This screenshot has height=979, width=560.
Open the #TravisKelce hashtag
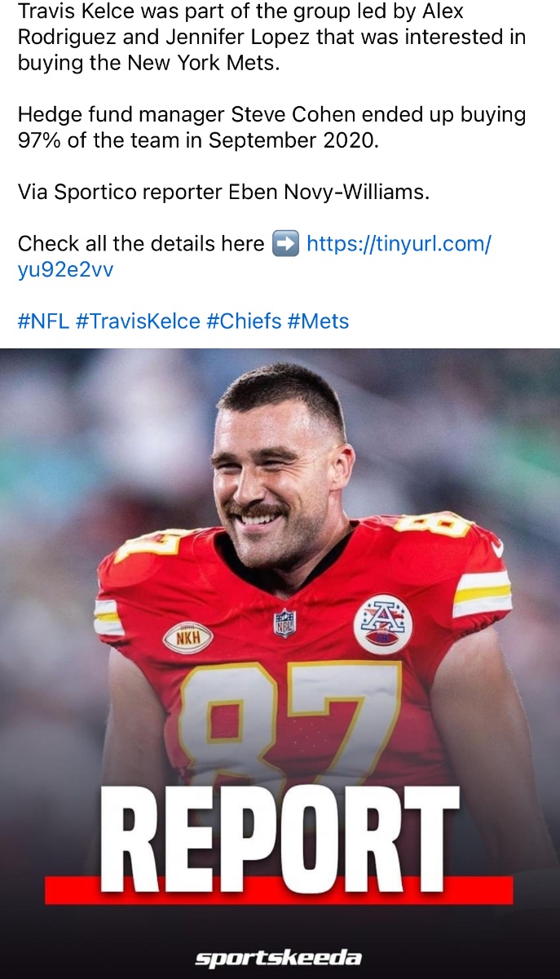pos(138,321)
